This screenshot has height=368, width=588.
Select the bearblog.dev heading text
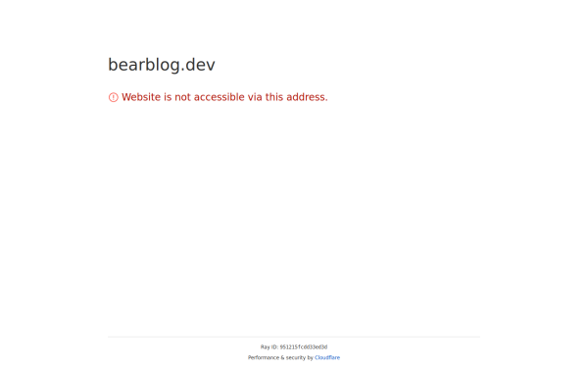point(162,65)
